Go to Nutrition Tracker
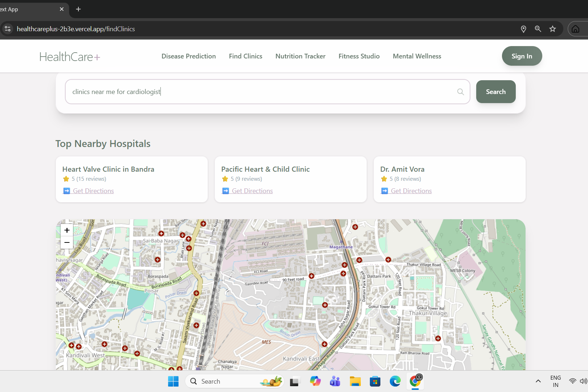588x392 pixels. point(301,56)
